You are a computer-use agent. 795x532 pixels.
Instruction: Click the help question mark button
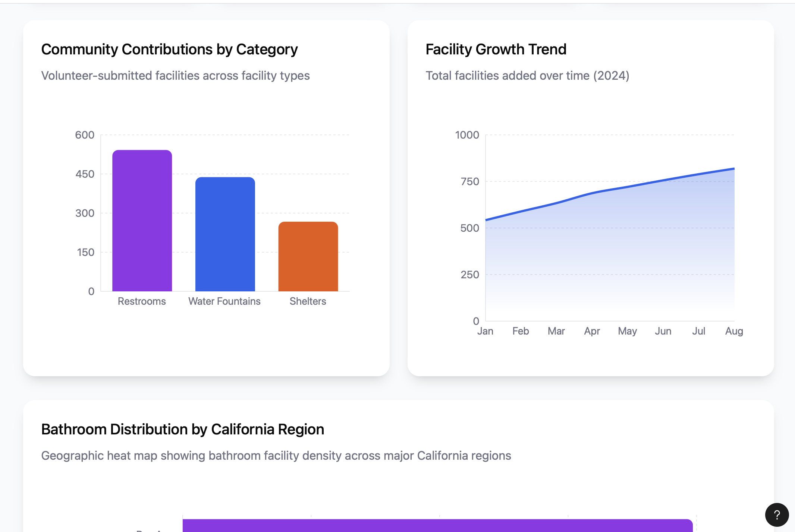(x=777, y=515)
